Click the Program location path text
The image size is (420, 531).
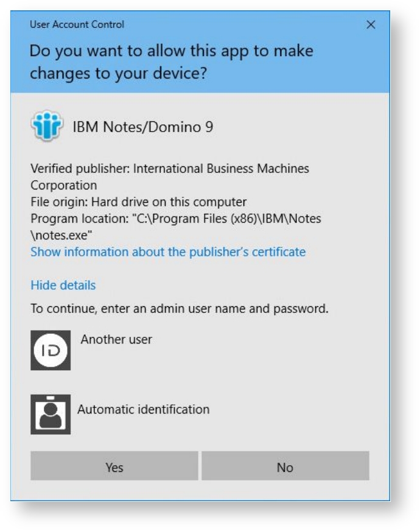176,218
